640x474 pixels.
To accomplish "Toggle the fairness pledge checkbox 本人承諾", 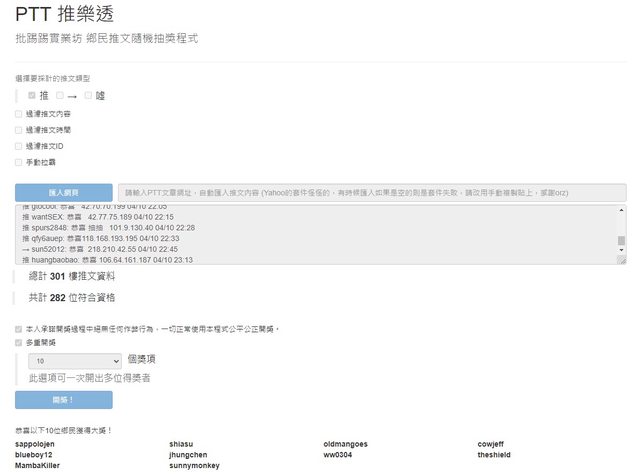I will 19,328.
